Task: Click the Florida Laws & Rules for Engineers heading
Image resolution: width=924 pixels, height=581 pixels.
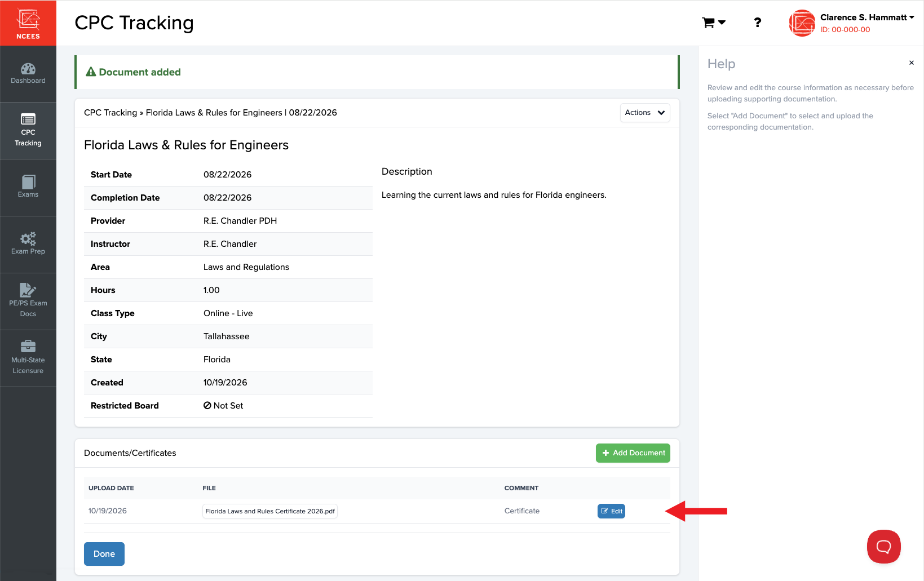Action: click(186, 145)
